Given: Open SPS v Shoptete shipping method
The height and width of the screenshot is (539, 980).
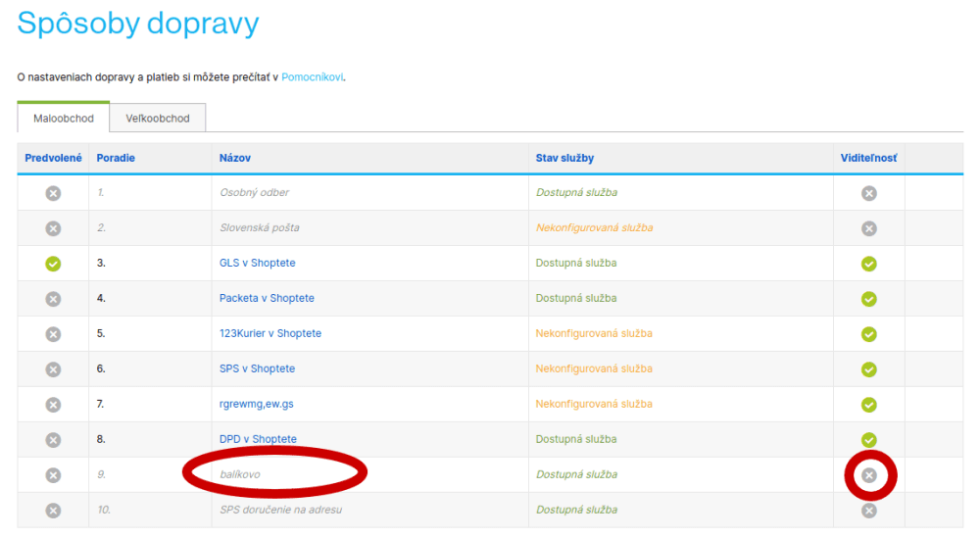Looking at the screenshot, I should (x=257, y=368).
